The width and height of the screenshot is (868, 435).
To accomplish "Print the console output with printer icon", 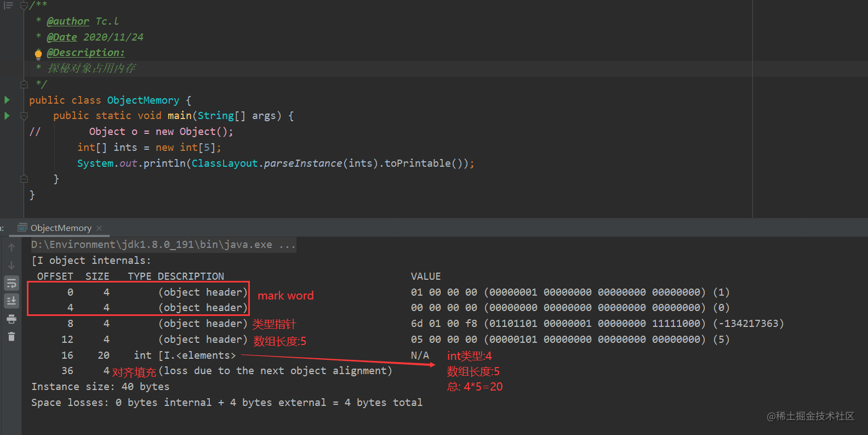I will 12,319.
